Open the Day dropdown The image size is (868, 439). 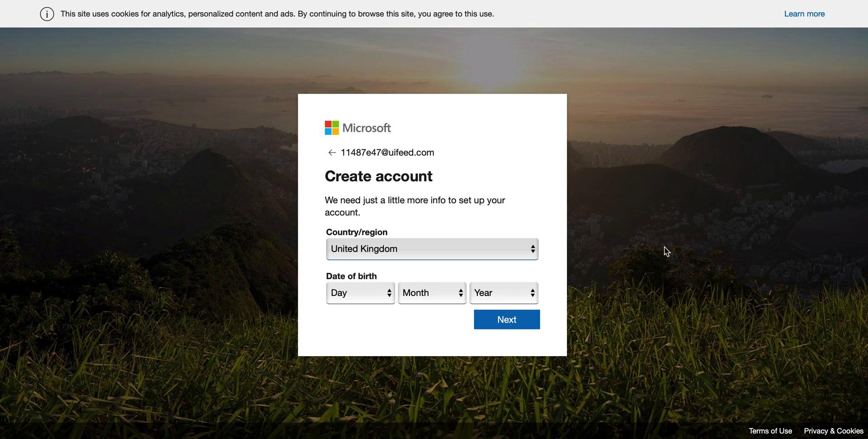point(360,293)
